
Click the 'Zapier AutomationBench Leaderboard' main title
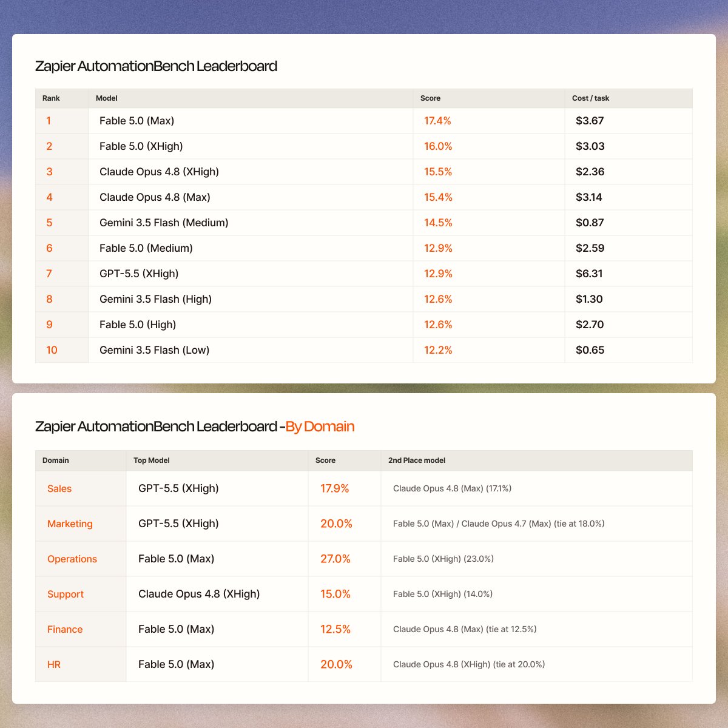click(156, 66)
